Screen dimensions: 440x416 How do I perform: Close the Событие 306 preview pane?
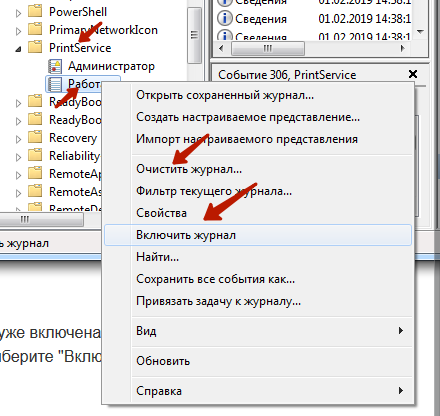(413, 74)
